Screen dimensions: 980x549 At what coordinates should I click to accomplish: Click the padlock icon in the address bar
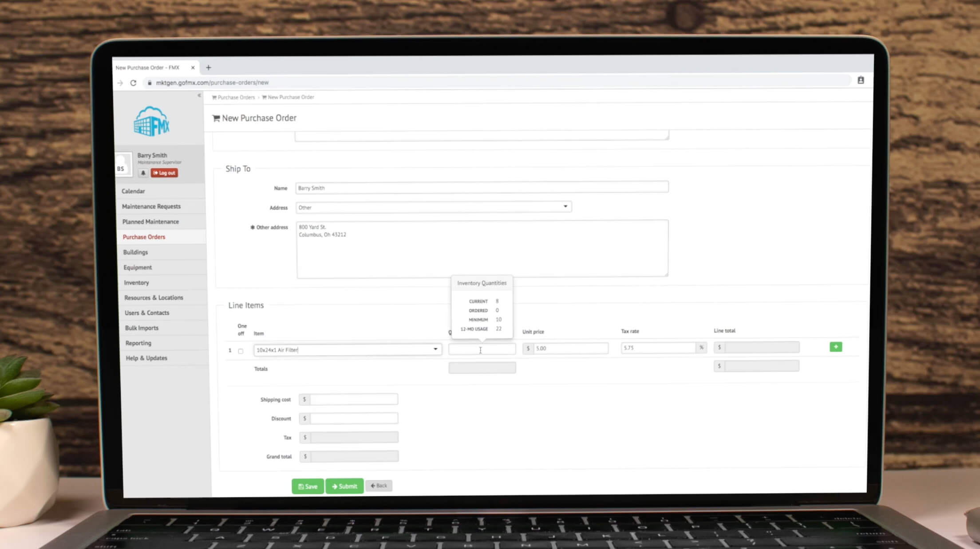(151, 82)
